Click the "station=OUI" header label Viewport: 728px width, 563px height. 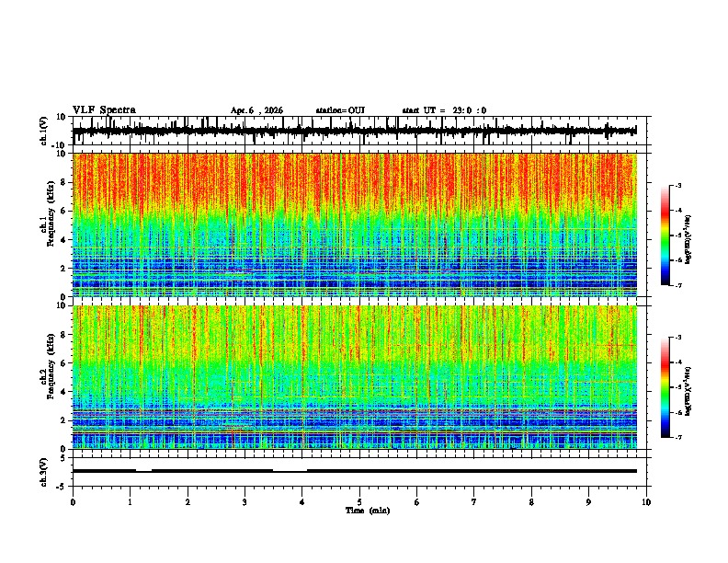(x=340, y=110)
